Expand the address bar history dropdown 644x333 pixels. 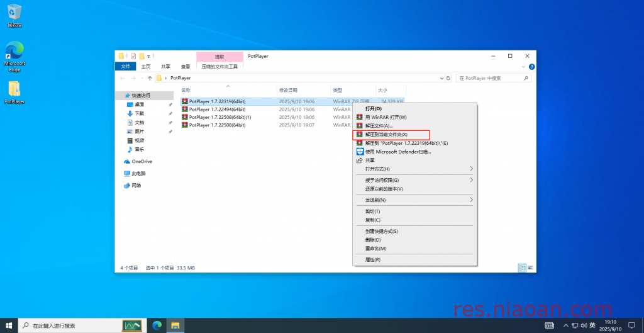[x=442, y=78]
